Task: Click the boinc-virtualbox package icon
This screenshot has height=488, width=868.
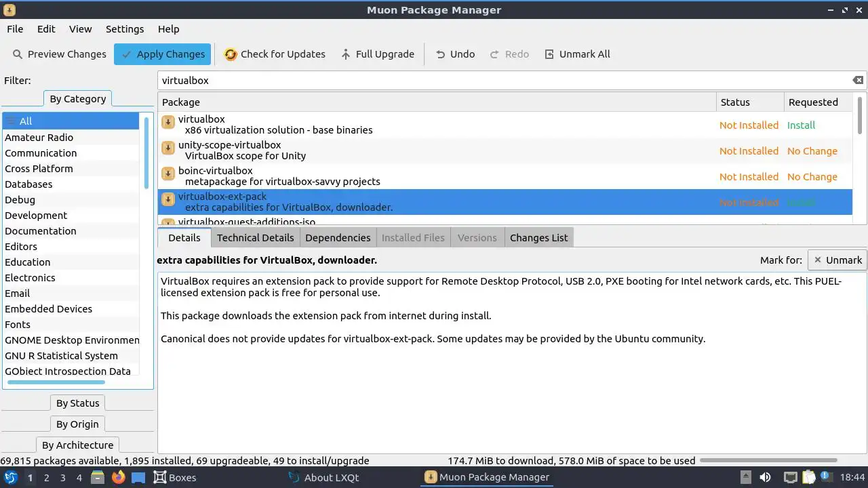Action: click(167, 174)
